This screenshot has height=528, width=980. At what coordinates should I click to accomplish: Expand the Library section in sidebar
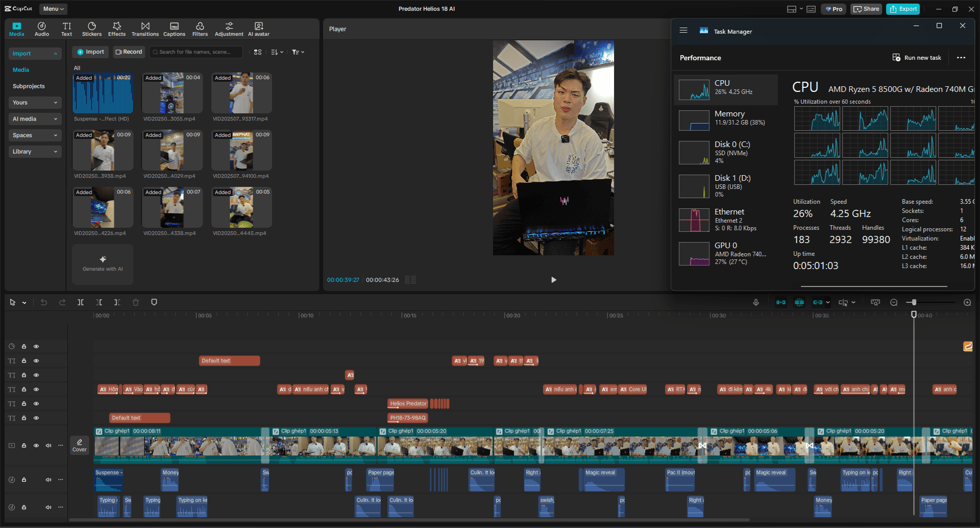35,152
